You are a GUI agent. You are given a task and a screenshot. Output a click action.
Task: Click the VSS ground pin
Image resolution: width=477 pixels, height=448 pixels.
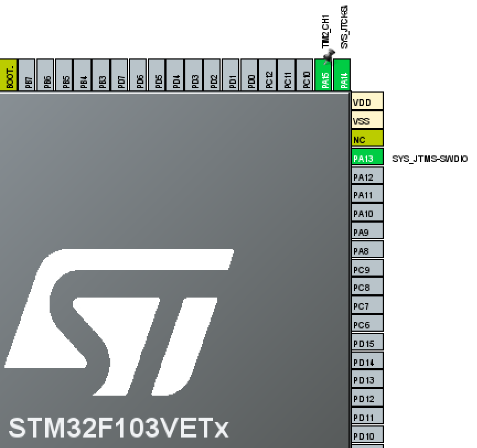[x=367, y=120]
